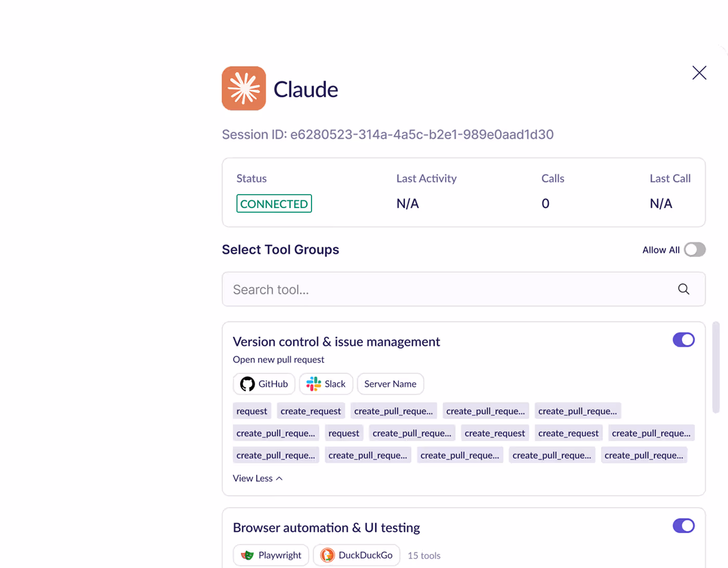Click the Last Activity column label

(x=426, y=178)
